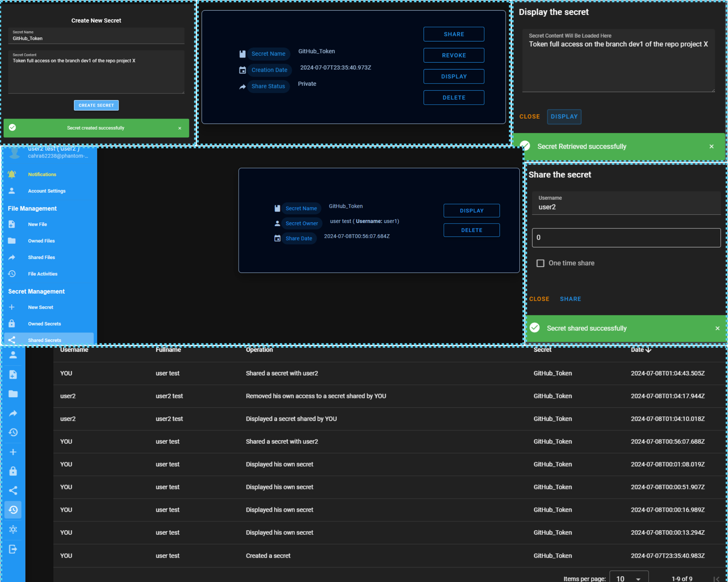Click the Secret Name field GitHub_Token

(96, 36)
